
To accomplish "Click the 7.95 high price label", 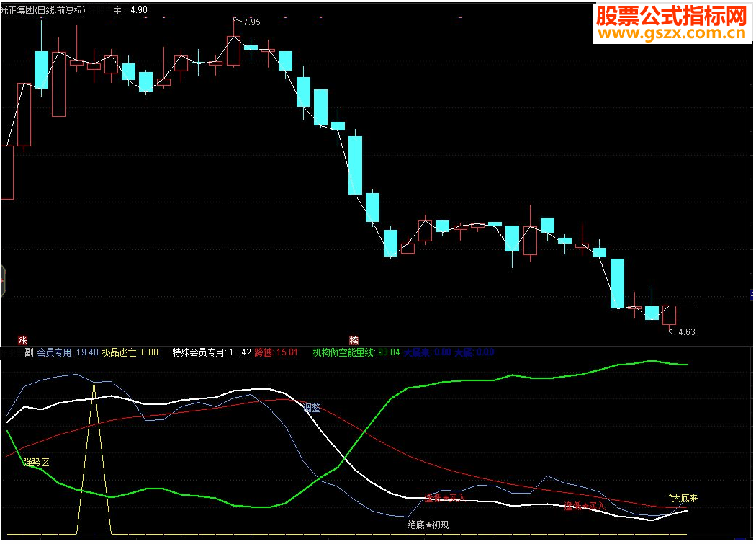I will [x=252, y=22].
